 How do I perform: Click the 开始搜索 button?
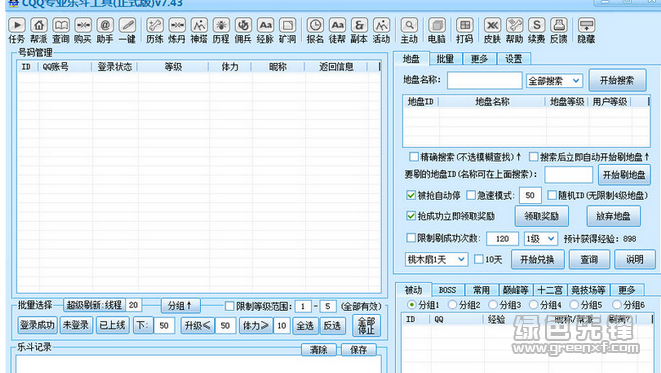(617, 81)
